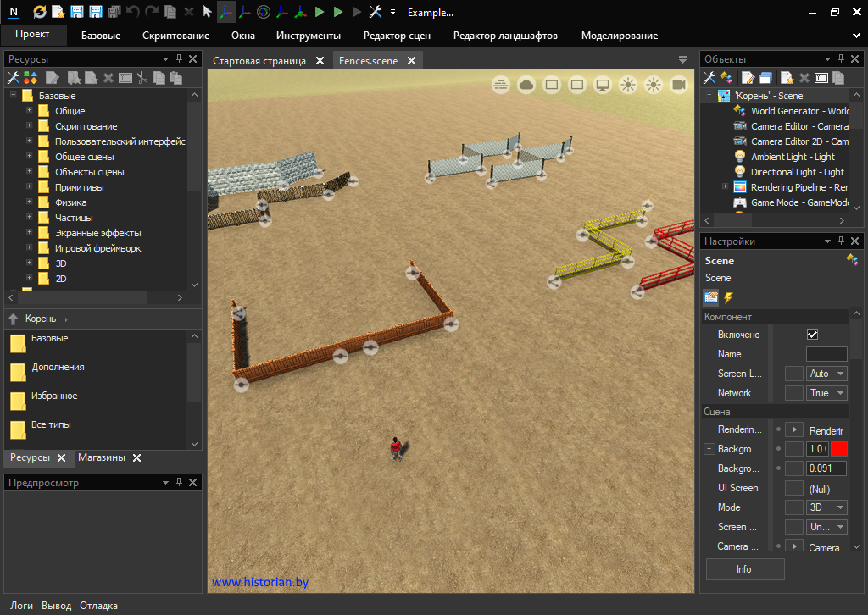The image size is (868, 615).
Task: Open the Network True dropdown
Action: 826,393
